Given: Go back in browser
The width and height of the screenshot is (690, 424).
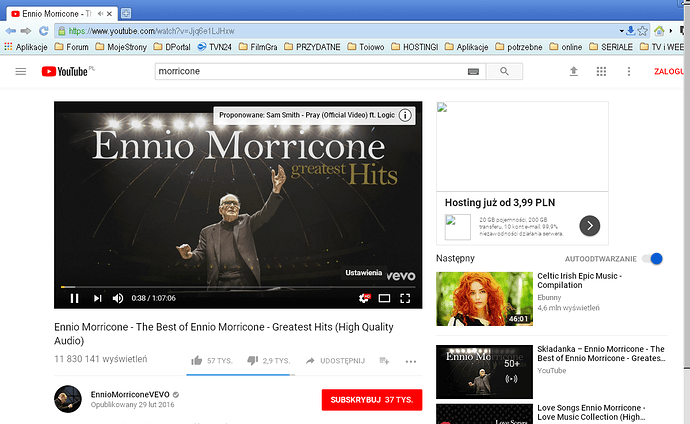Looking at the screenshot, I should click(11, 31).
